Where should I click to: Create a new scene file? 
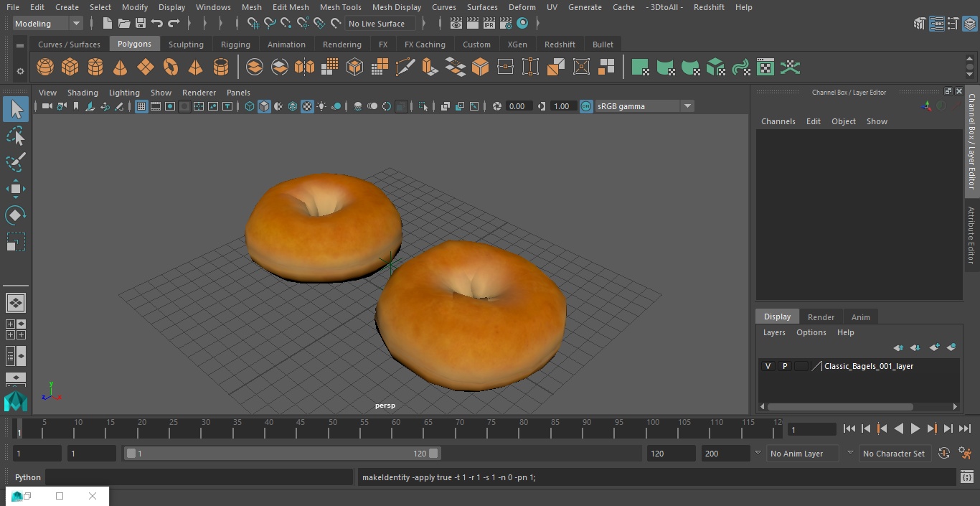point(107,24)
